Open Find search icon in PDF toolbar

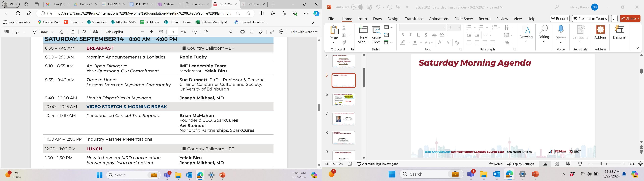(x=231, y=32)
